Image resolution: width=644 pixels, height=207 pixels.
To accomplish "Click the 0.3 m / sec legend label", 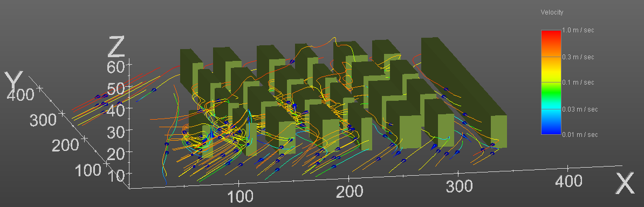I will (578, 57).
